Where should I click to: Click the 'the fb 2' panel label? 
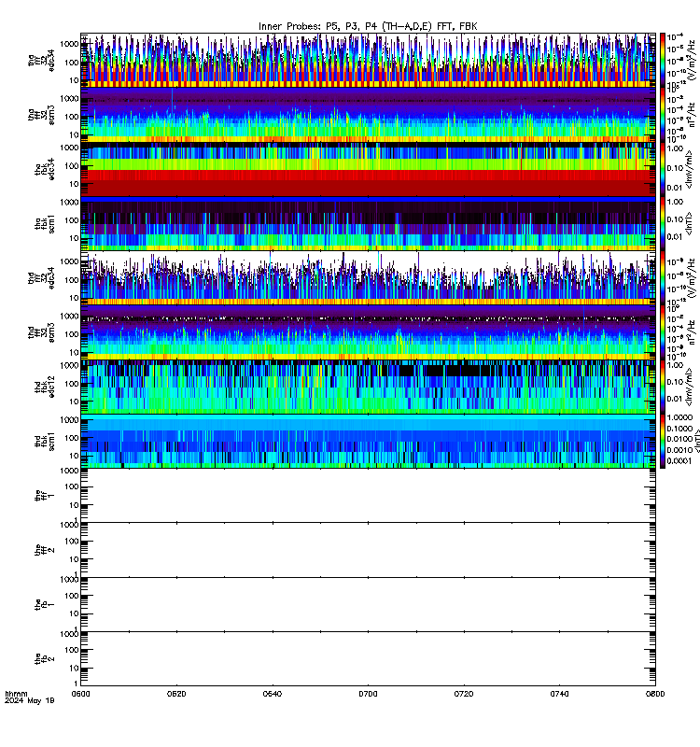pyautogui.click(x=45, y=659)
